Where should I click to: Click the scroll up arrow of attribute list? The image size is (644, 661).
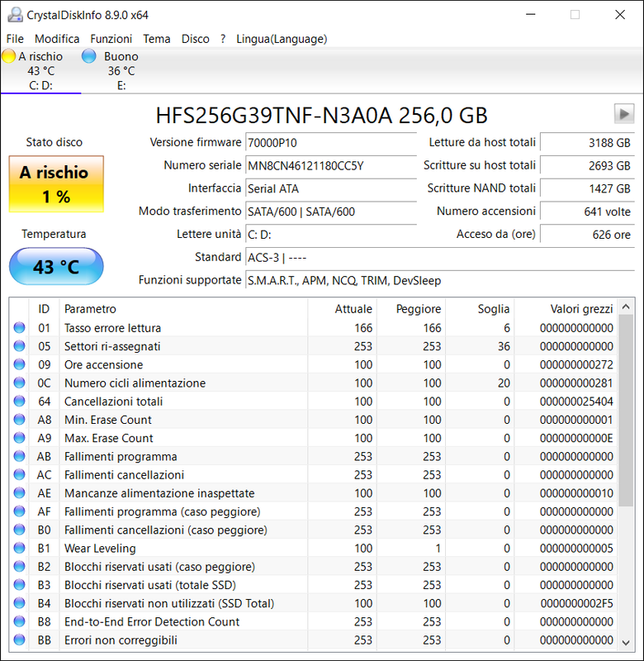[626, 307]
